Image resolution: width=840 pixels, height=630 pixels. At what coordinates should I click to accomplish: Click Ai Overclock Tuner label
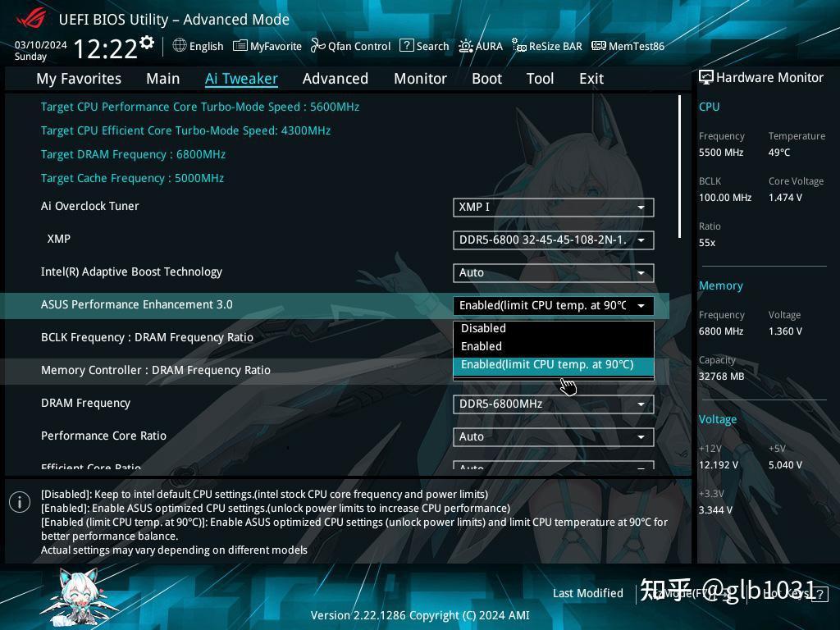(x=90, y=206)
